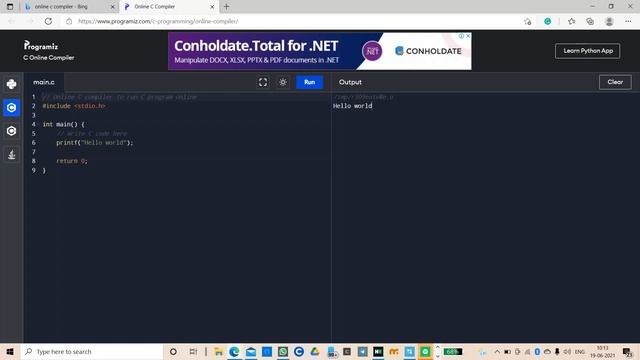Toggle light/dark theme sun icon
The height and width of the screenshot is (360, 640).
(283, 82)
